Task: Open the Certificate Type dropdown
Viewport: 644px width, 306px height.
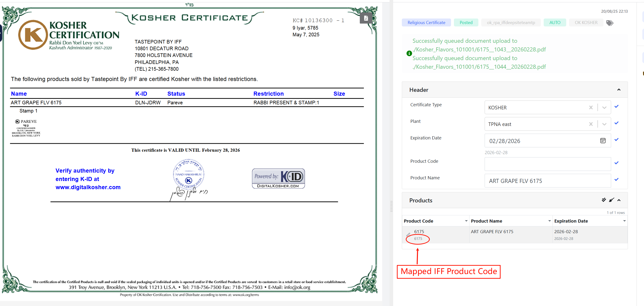Action: pyautogui.click(x=604, y=107)
